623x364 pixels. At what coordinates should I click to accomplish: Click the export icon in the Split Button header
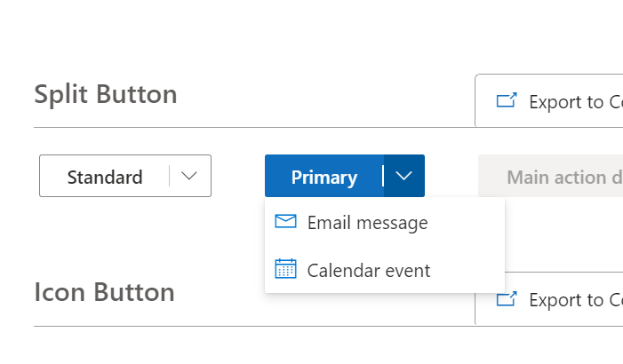click(507, 100)
